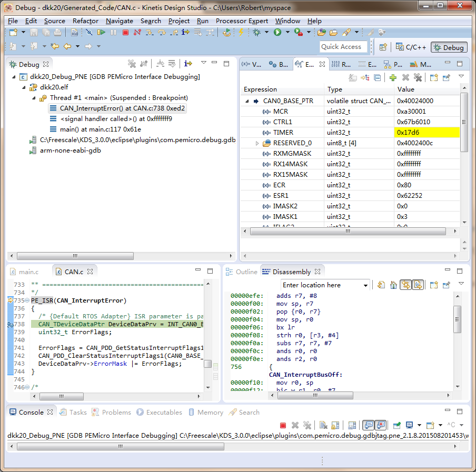Click the Print toolbar icon
This screenshot has height=472, width=476.
(x=58, y=32)
